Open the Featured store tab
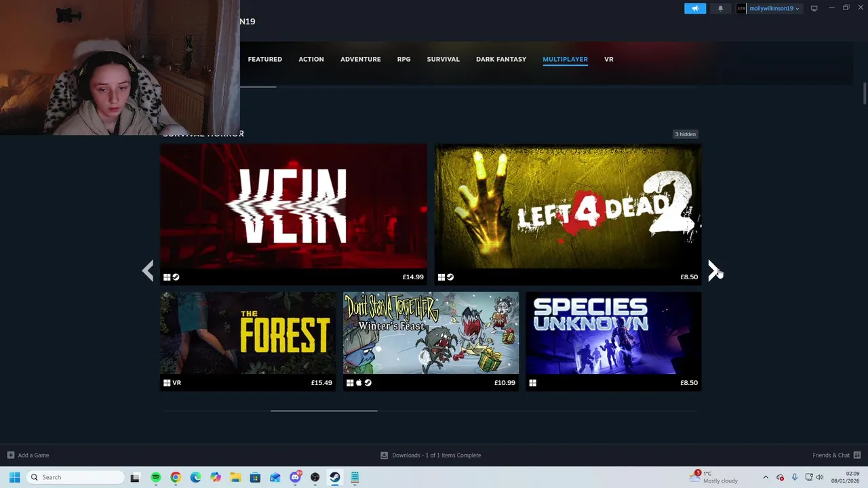This screenshot has width=868, height=488. pos(265,59)
